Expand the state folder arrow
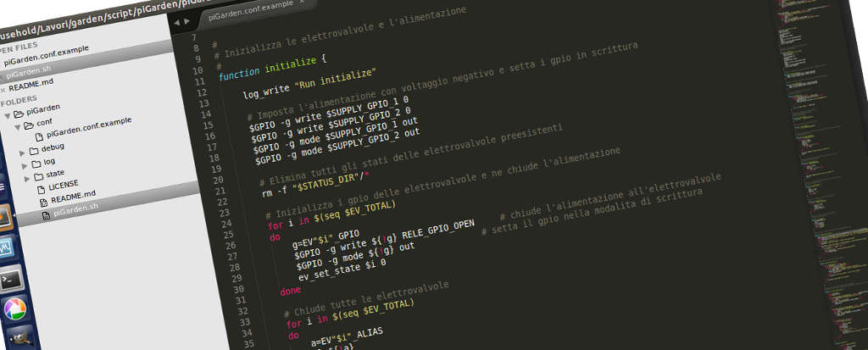Screen dimensions: 868x350 tap(26, 179)
